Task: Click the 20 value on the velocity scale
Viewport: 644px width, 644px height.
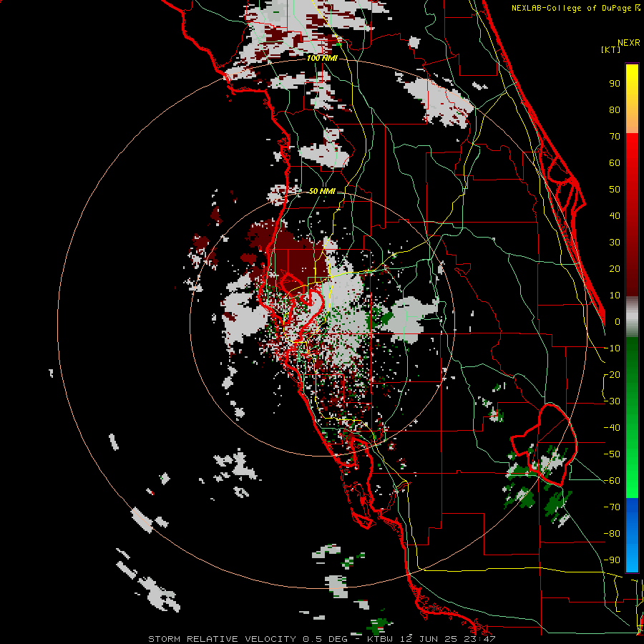Action: 615,269
